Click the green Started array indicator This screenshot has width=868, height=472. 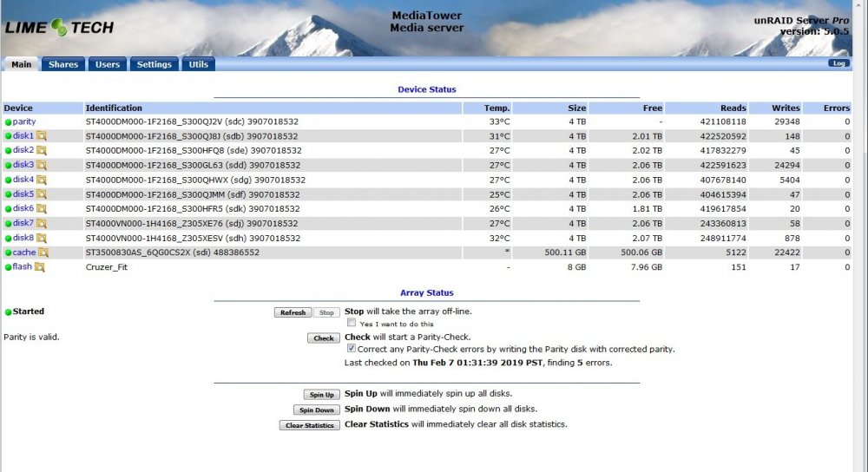(x=9, y=312)
